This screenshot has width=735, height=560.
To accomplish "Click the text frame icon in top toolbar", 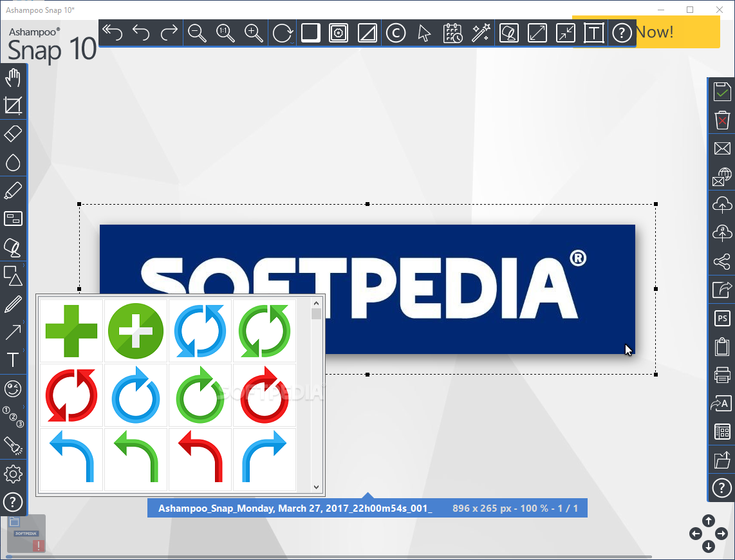I will 594,33.
